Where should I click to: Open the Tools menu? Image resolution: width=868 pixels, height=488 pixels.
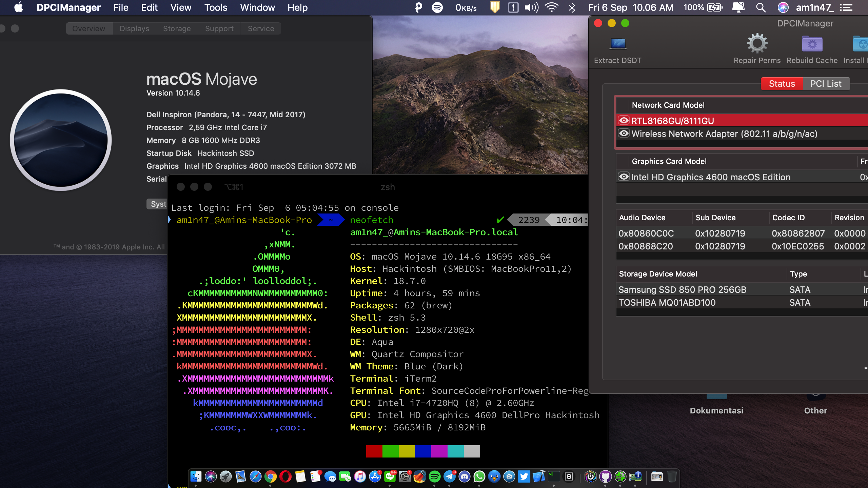(x=216, y=7)
